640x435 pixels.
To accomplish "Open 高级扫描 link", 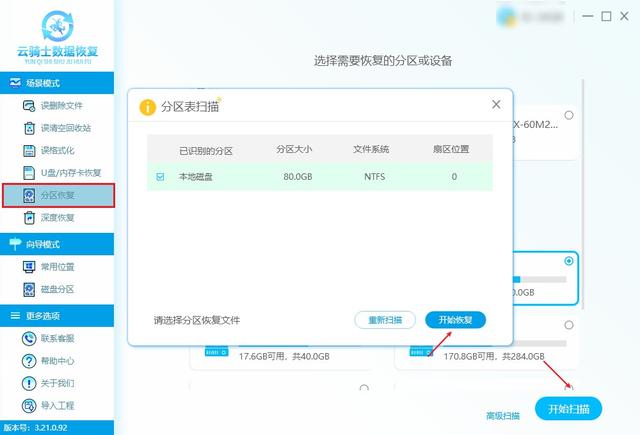I will tap(503, 415).
